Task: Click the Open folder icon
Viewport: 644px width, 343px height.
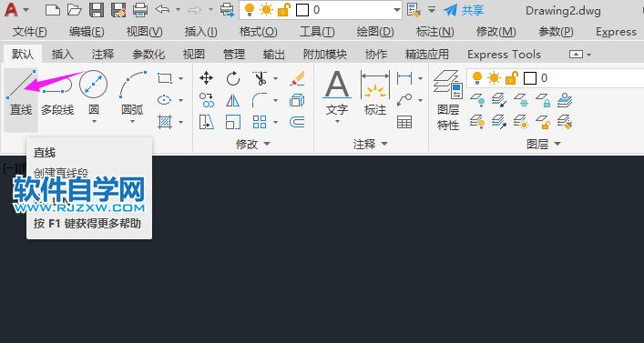Action: coord(75,10)
